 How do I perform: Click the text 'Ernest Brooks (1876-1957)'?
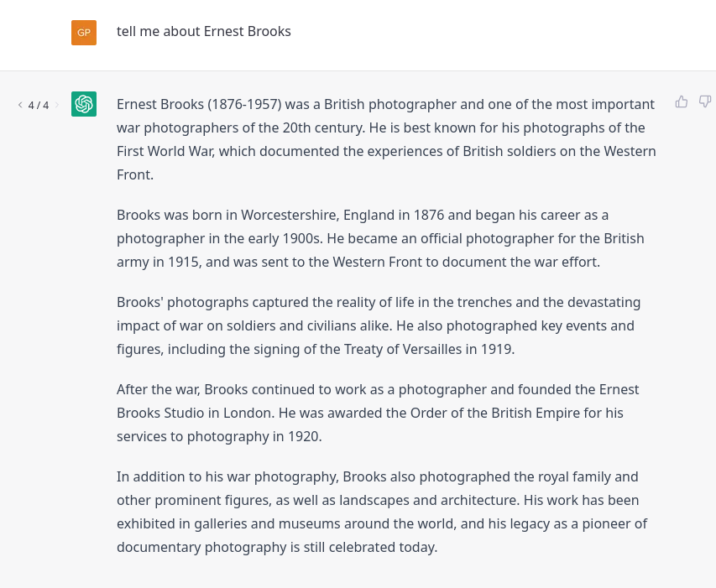[198, 105]
